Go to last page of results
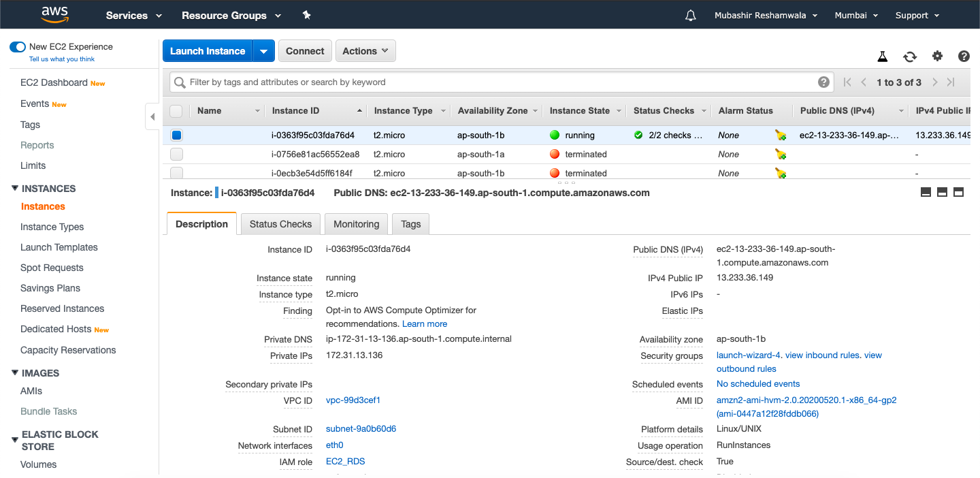980x478 pixels. (951, 82)
